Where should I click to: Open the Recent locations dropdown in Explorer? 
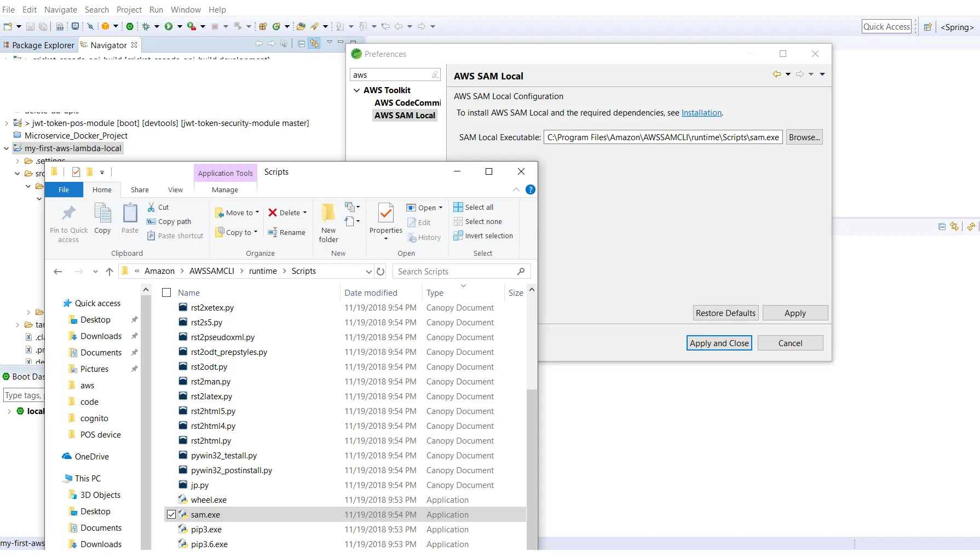coord(95,271)
